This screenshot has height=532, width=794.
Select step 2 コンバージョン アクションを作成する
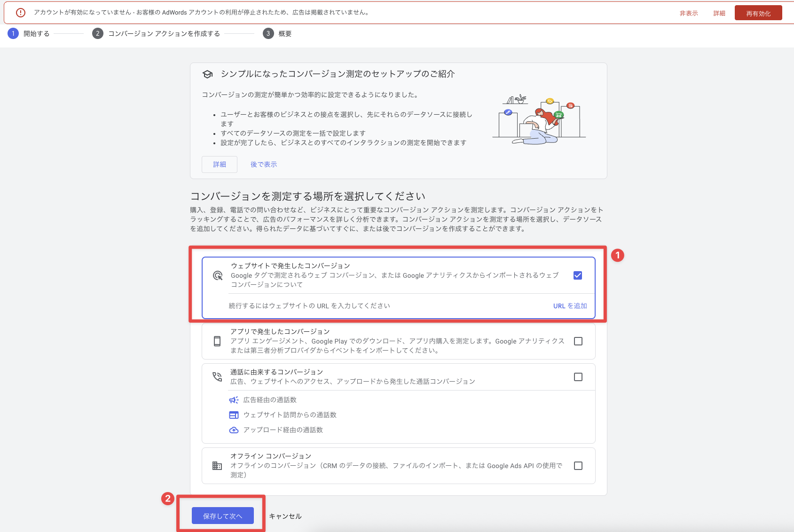(x=156, y=33)
